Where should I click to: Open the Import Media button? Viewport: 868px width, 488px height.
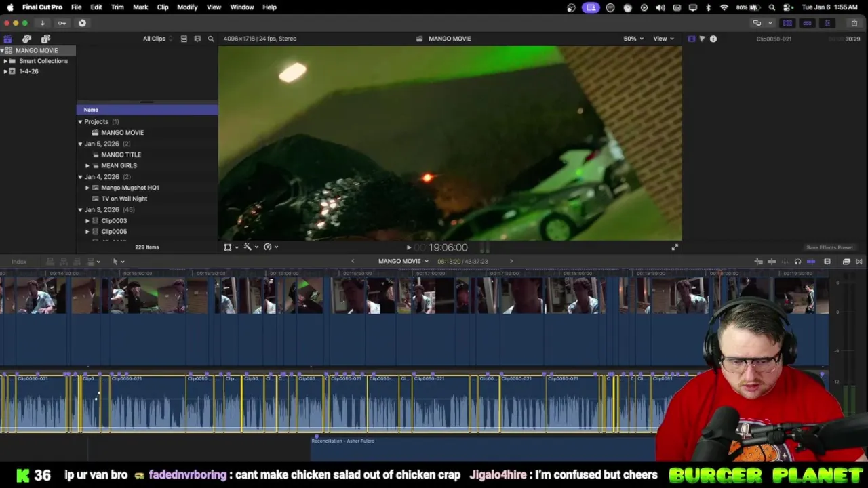pos(42,23)
